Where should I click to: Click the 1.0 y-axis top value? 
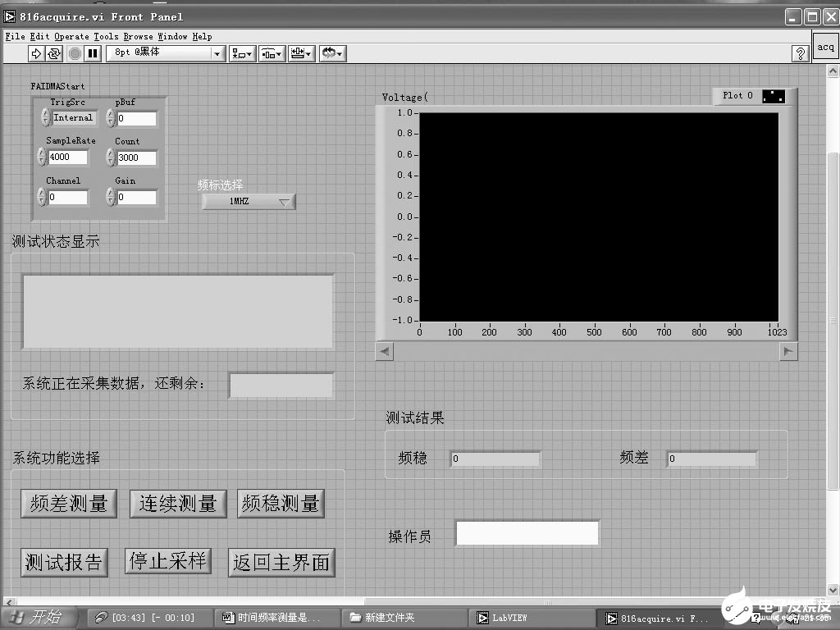point(404,112)
